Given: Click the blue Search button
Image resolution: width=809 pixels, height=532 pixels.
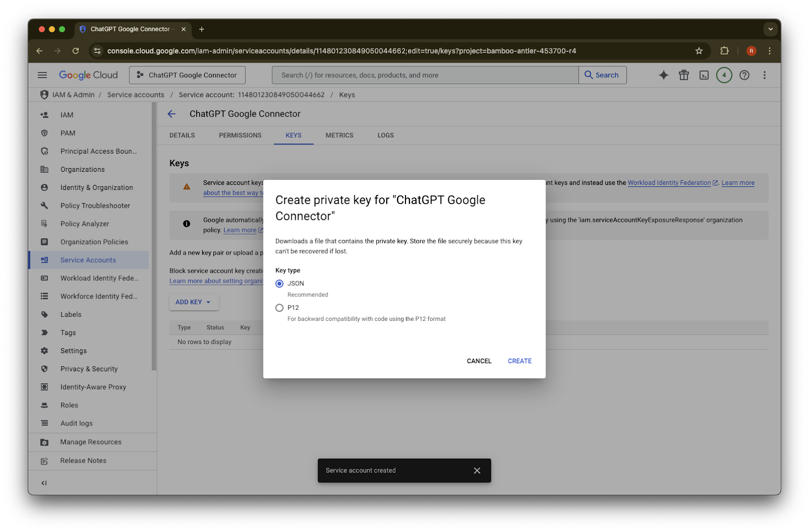Looking at the screenshot, I should click(x=602, y=75).
